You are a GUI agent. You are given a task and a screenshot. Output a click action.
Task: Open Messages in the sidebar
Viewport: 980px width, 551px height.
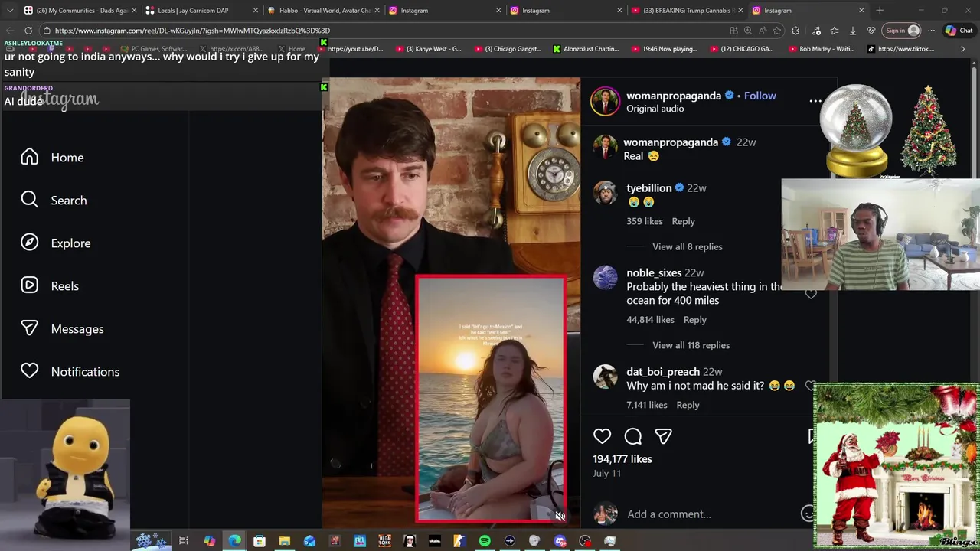click(62, 329)
